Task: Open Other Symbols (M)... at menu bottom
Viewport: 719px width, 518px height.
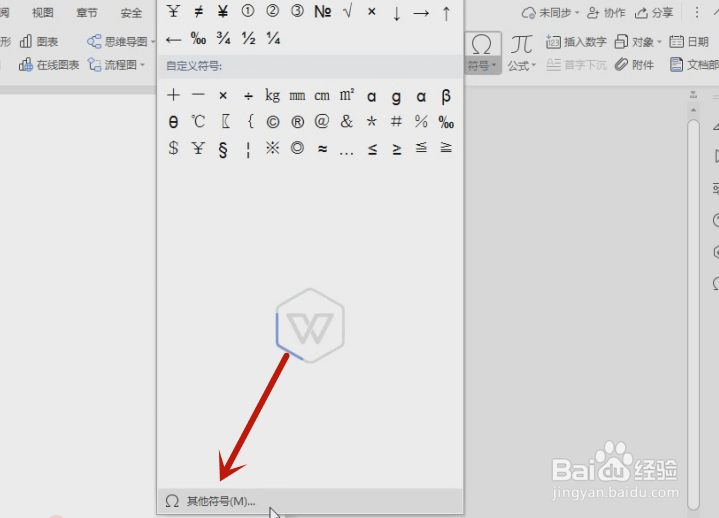Action: pos(310,501)
